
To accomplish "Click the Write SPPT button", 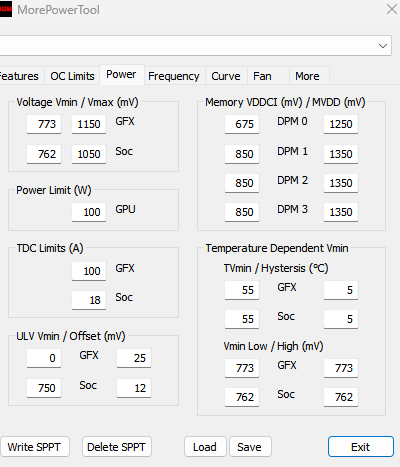I will coord(34,447).
